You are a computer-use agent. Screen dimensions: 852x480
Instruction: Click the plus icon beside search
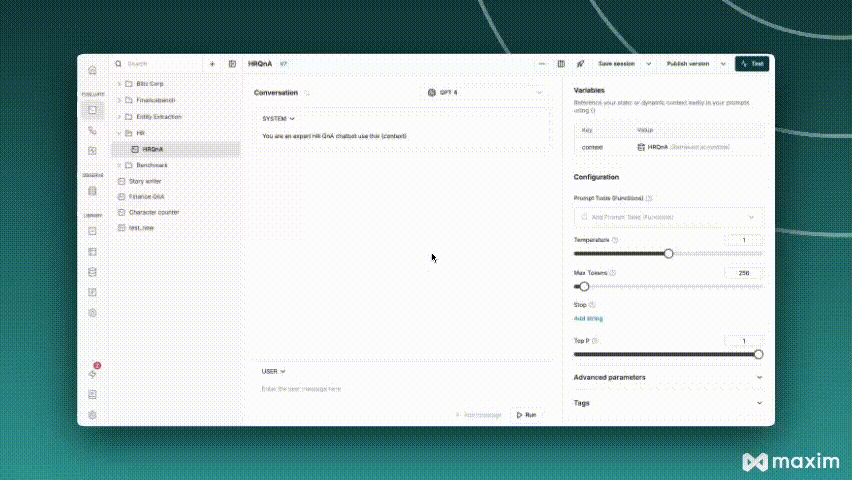212,64
